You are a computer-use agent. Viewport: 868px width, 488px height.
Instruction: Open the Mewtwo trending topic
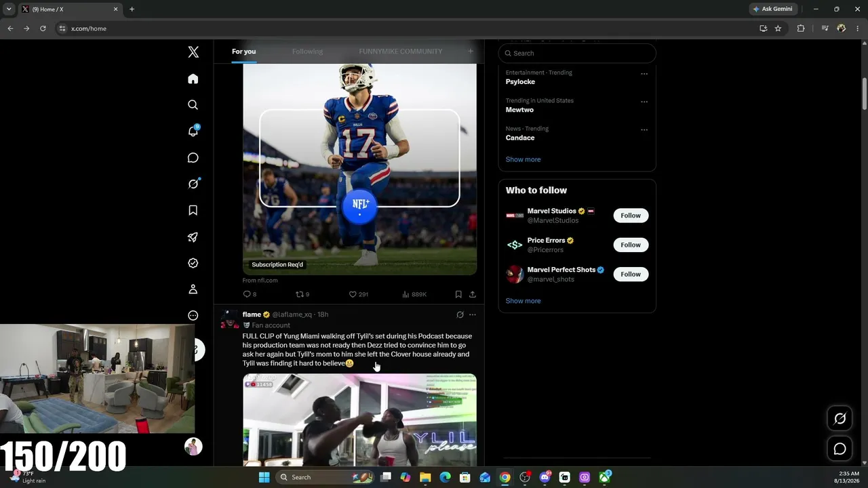(519, 110)
